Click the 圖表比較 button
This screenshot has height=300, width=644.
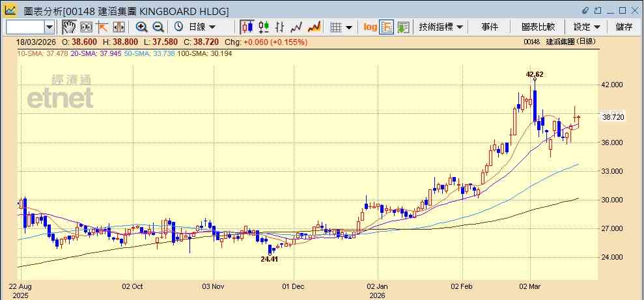(538, 27)
